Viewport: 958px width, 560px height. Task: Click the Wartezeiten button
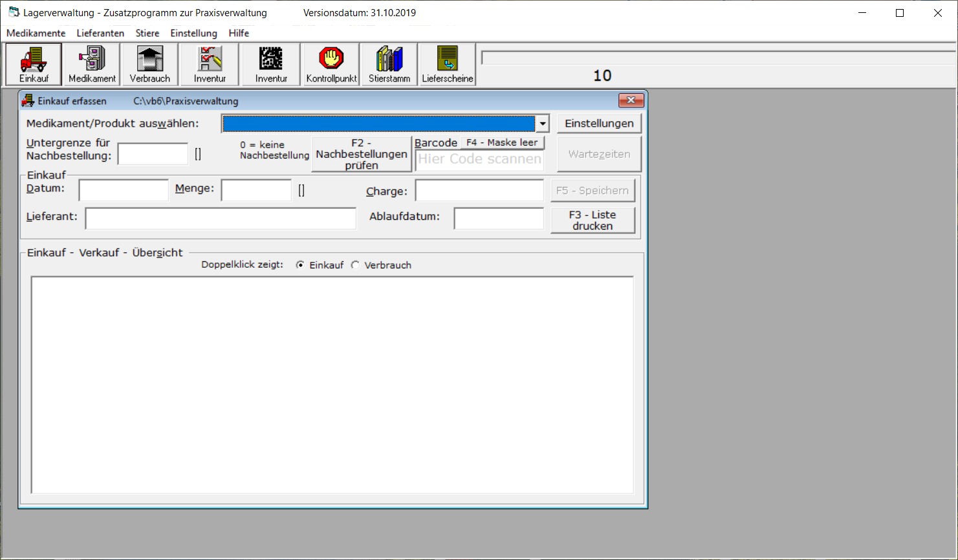pos(599,154)
